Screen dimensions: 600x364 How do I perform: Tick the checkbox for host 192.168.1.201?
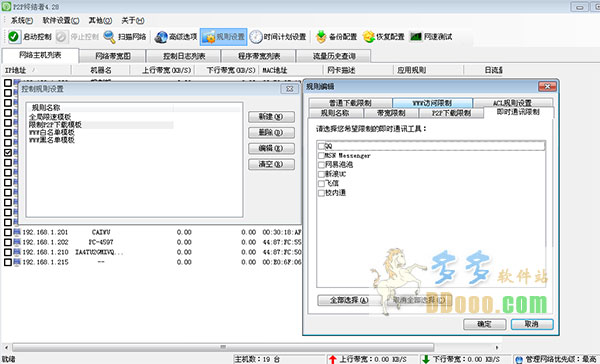click(x=8, y=232)
